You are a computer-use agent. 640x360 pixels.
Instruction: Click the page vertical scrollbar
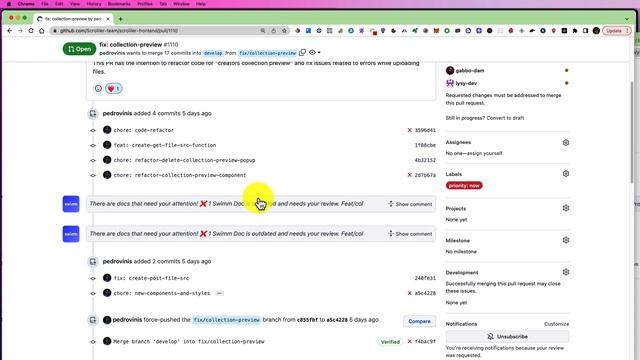(632, 131)
